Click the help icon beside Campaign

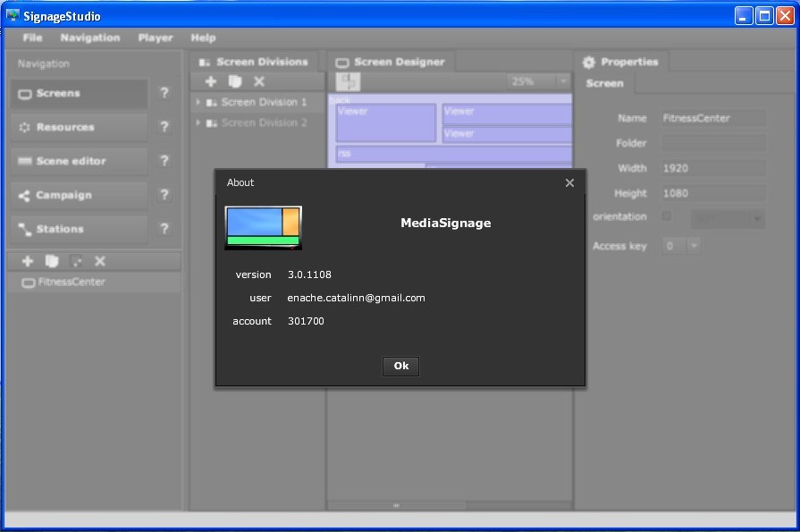tap(164, 195)
